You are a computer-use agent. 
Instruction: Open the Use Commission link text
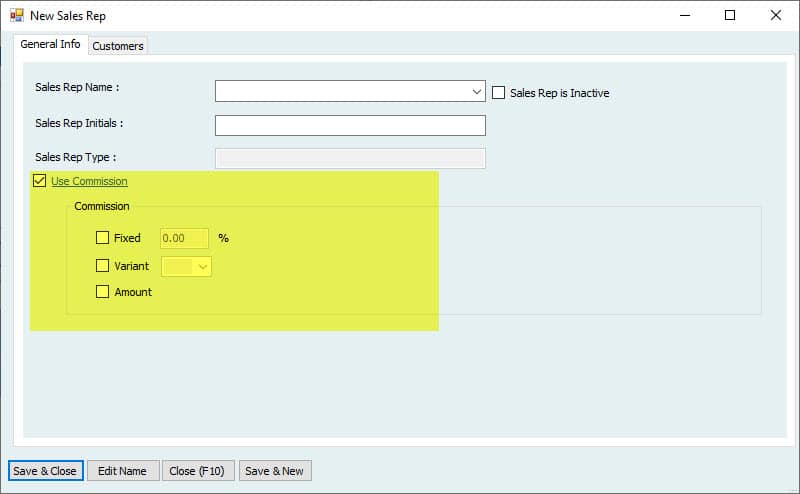89,181
